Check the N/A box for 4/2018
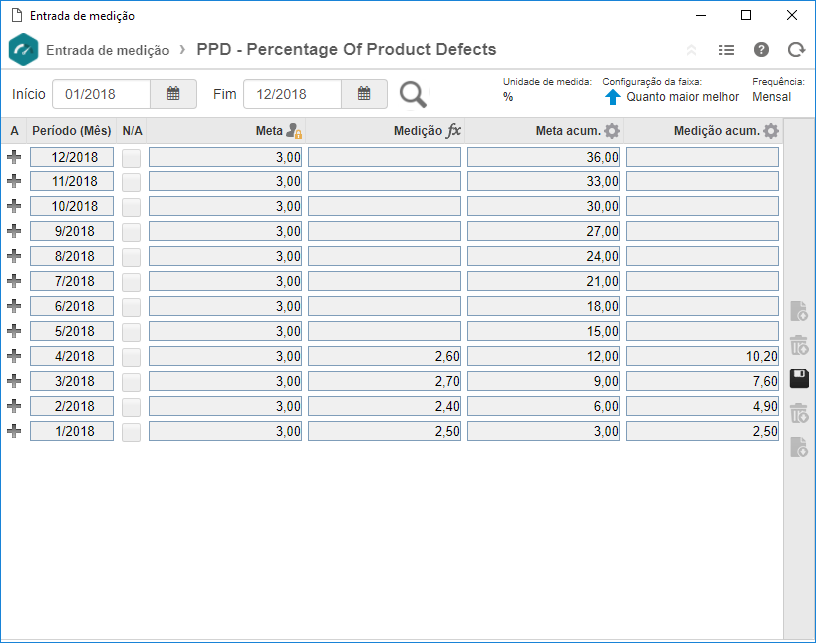This screenshot has width=816, height=643. (132, 357)
